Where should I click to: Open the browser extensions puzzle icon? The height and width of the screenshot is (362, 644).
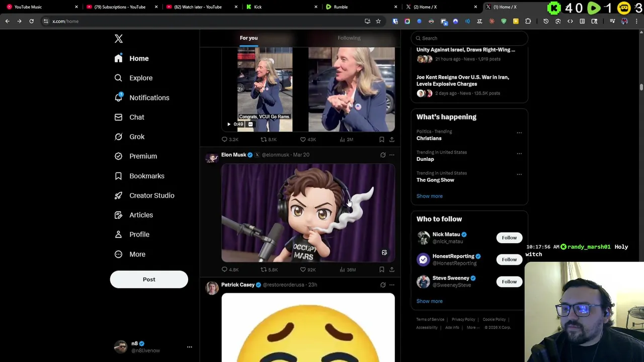[x=528, y=21]
